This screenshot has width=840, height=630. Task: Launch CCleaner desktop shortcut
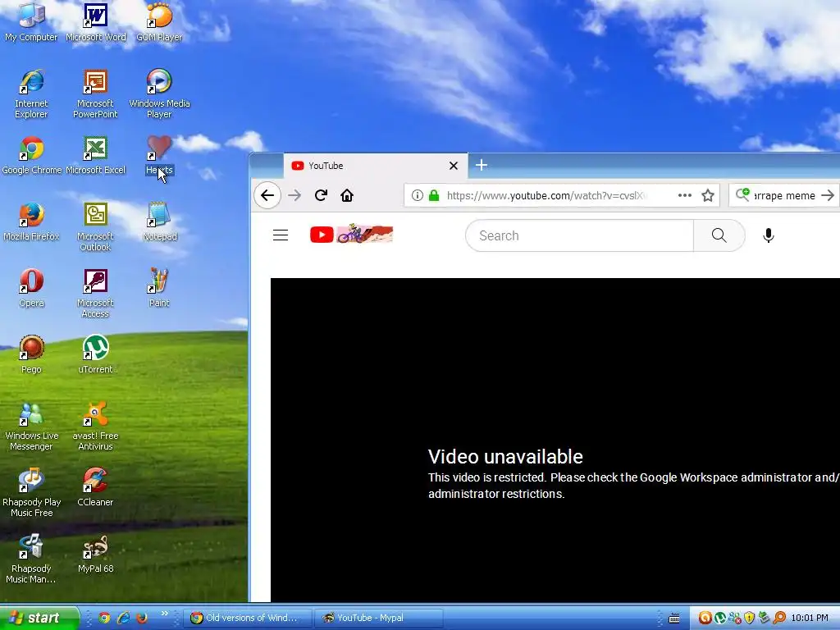(95, 487)
